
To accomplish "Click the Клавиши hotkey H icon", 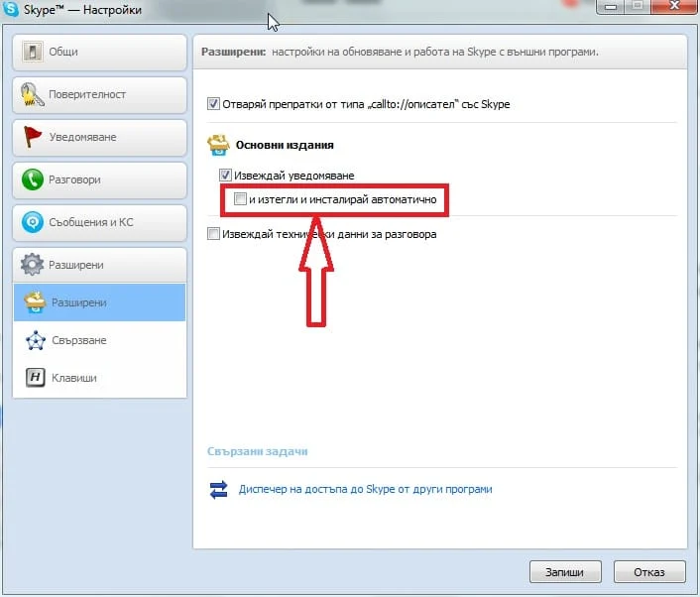I will point(36,378).
